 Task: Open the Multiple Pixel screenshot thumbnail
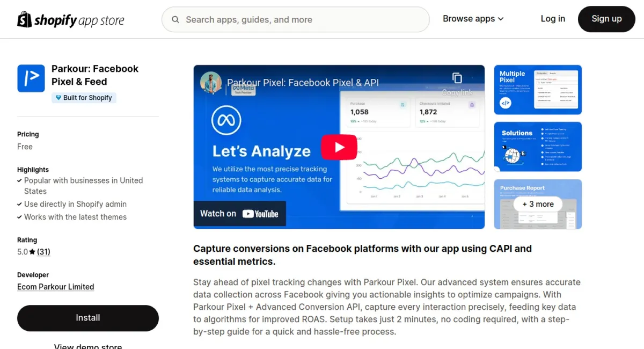(538, 90)
